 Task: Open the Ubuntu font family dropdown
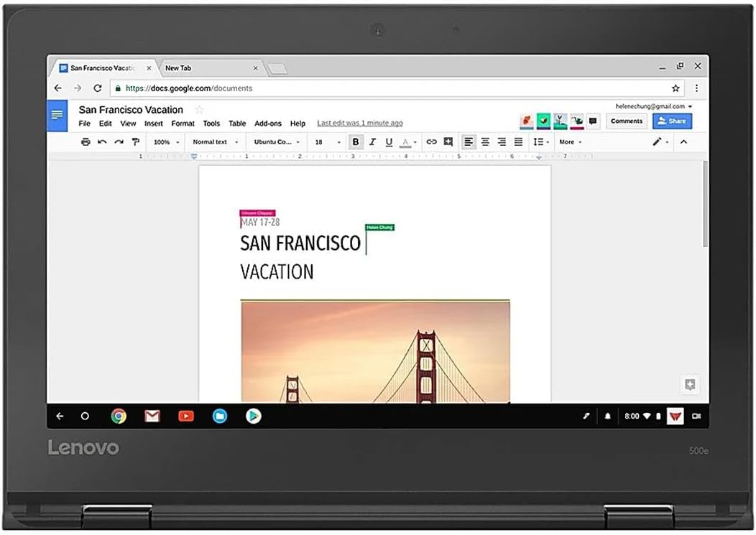tap(277, 142)
